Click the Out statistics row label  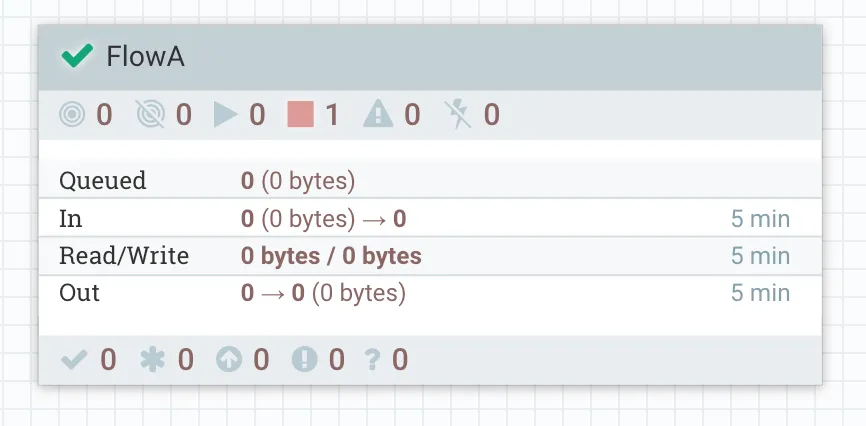(x=80, y=293)
